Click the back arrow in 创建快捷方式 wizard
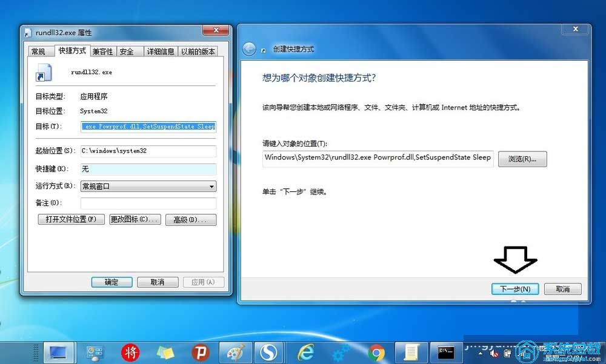 pos(249,49)
